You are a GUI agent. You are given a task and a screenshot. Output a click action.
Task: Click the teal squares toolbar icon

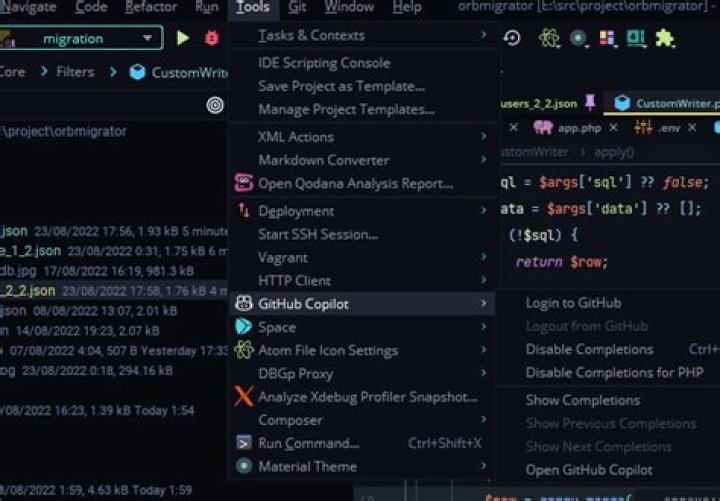[636, 38]
